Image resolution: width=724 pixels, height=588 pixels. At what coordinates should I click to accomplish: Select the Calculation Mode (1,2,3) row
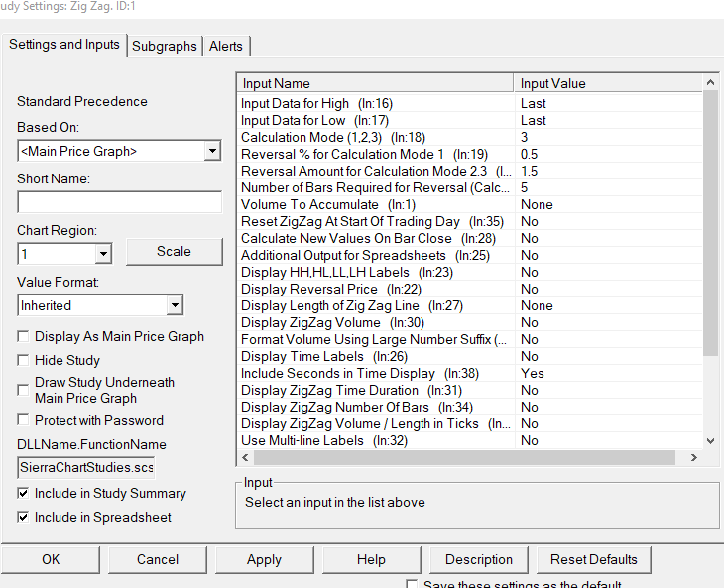click(470, 137)
